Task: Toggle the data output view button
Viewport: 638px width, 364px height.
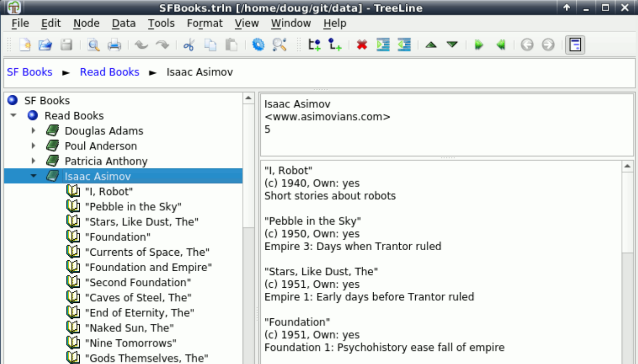Action: tap(575, 45)
